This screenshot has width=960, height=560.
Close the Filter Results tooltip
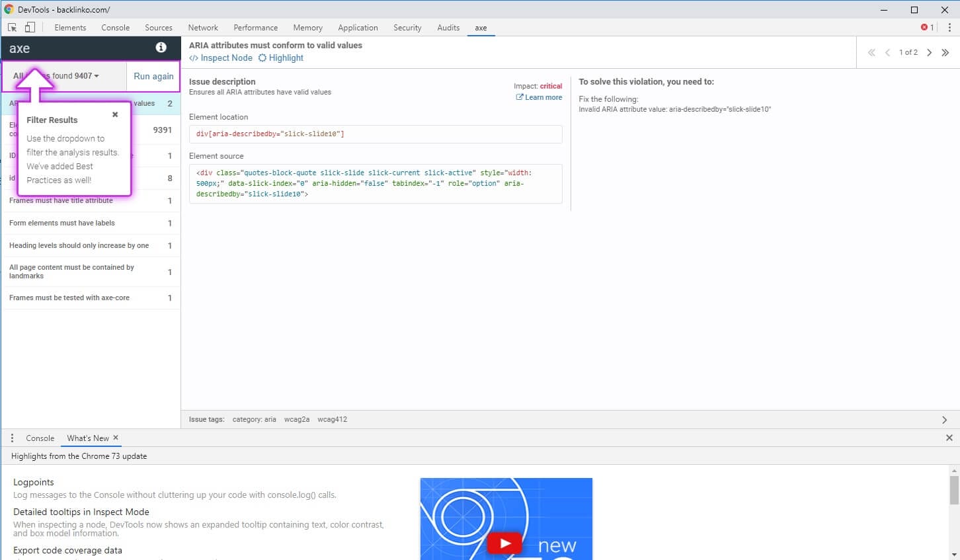[x=115, y=114]
